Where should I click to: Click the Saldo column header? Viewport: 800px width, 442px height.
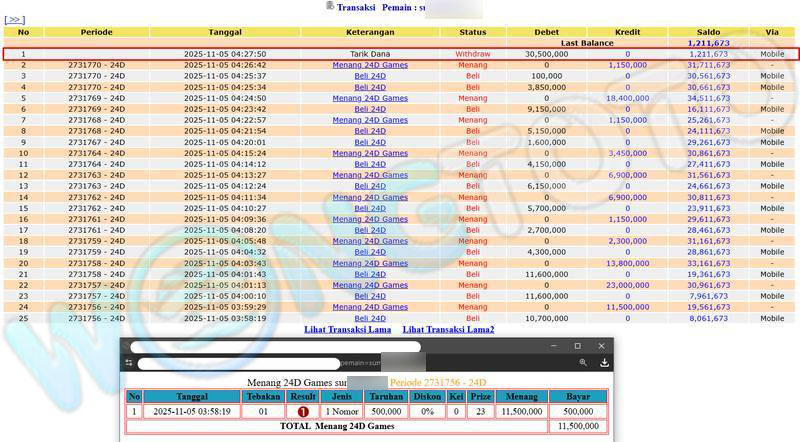[708, 32]
